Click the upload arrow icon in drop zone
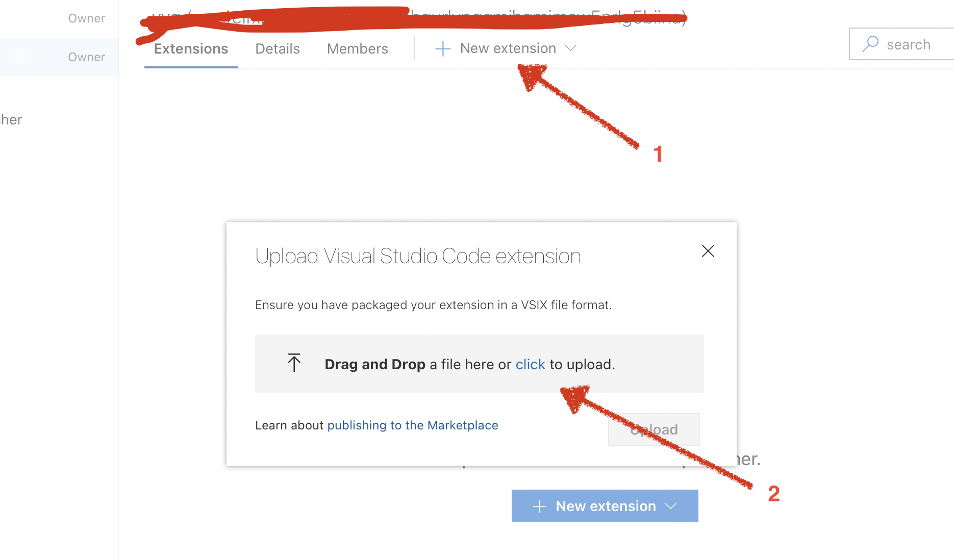Image resolution: width=954 pixels, height=560 pixels. [x=294, y=363]
